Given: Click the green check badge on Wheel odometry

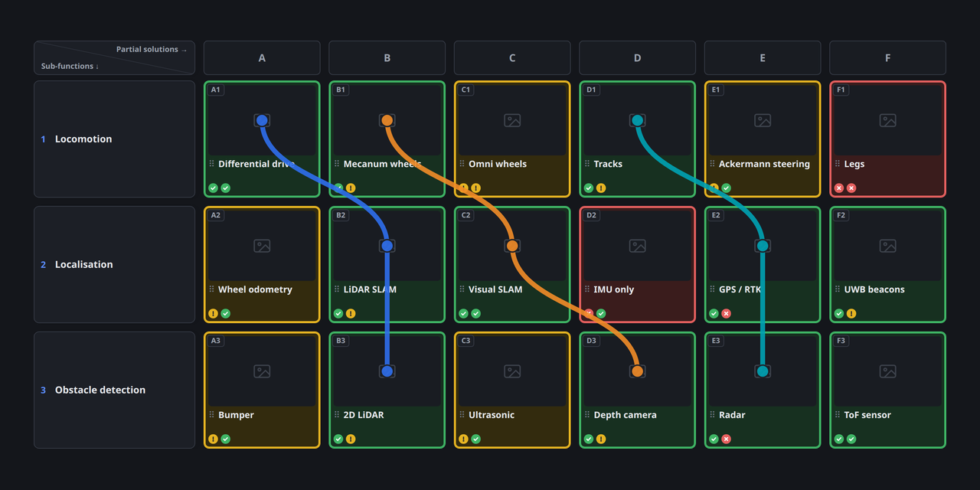Looking at the screenshot, I should [x=226, y=314].
